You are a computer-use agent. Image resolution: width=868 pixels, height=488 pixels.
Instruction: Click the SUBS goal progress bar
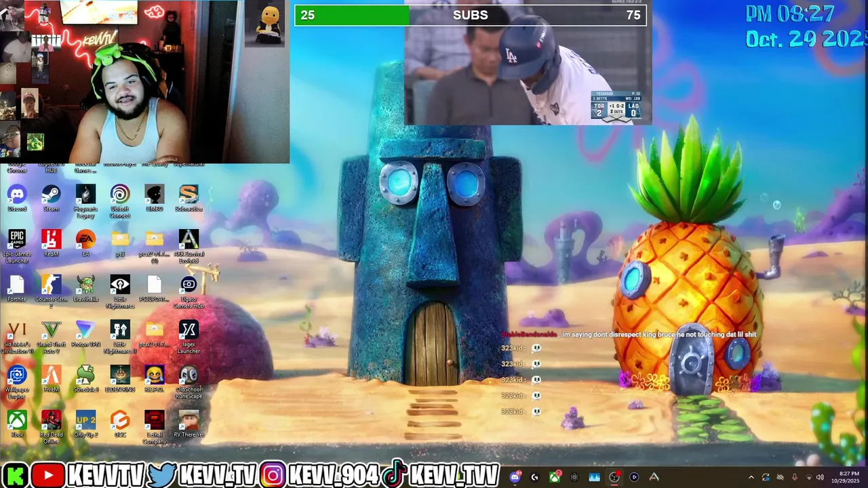471,15
